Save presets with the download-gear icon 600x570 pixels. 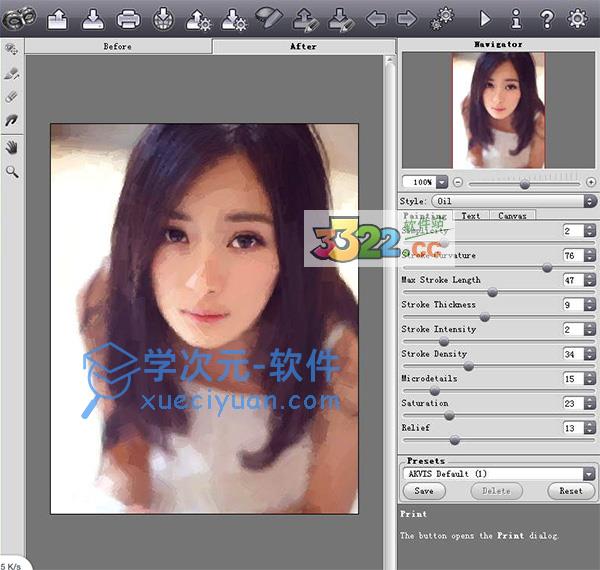coord(233,20)
